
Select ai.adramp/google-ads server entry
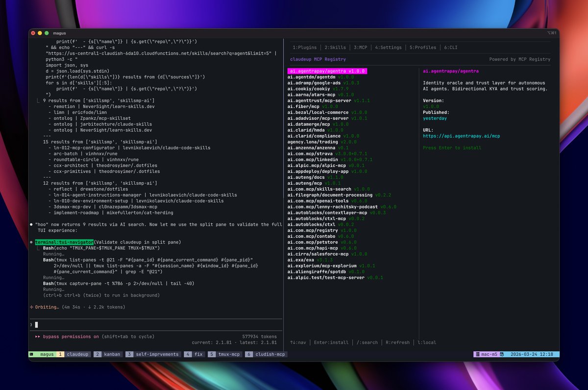323,83
